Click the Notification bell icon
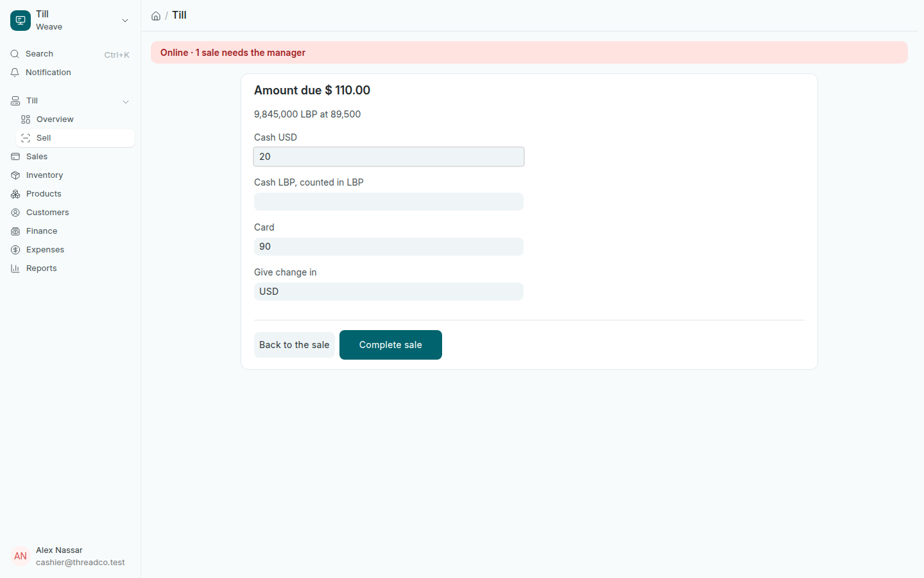Image resolution: width=924 pixels, height=578 pixels. (15, 73)
